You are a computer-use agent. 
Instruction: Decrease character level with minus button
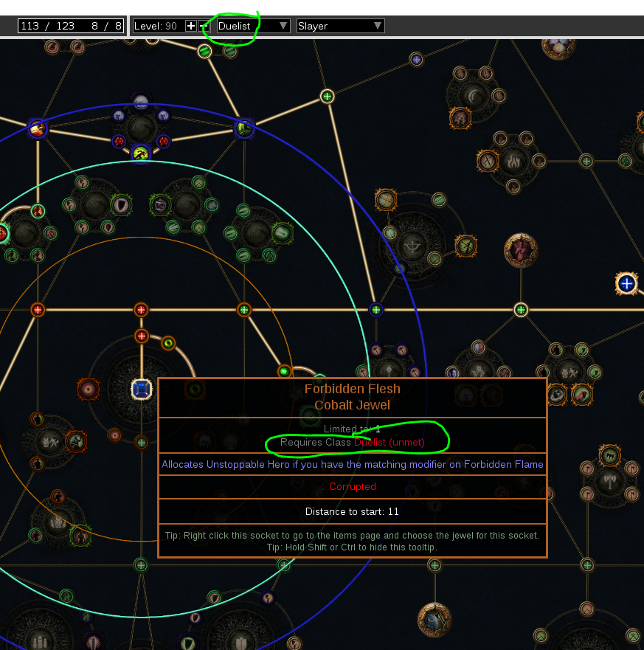[204, 26]
